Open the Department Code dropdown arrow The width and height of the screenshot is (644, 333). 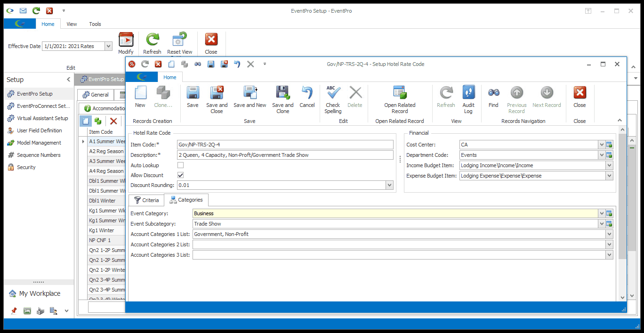pos(602,155)
